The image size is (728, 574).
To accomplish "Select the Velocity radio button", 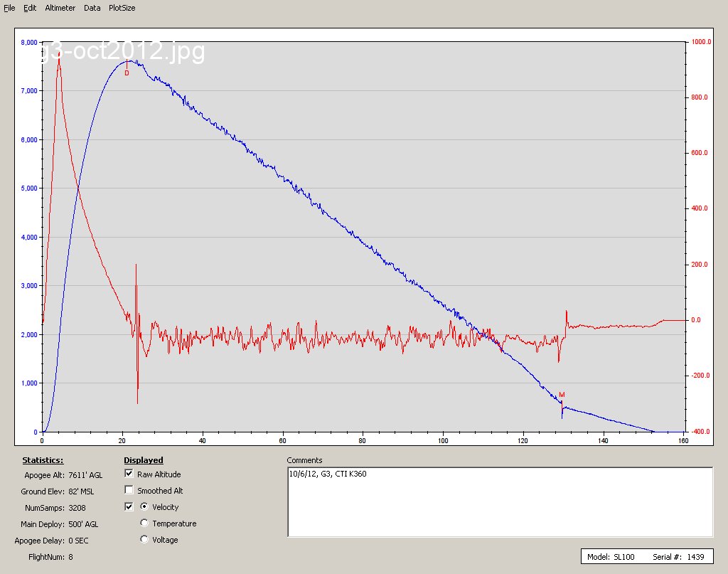I will coord(145,507).
